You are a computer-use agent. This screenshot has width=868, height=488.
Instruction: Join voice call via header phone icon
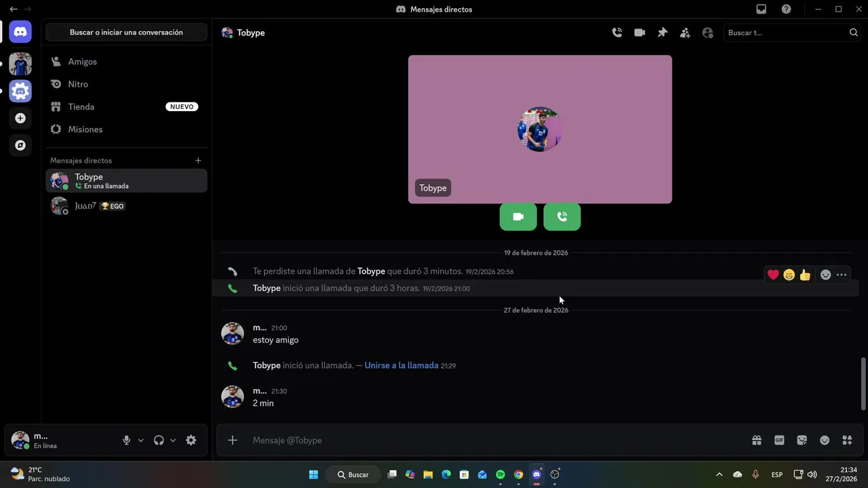617,33
